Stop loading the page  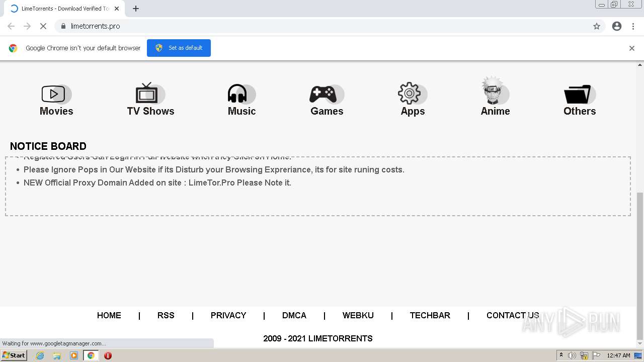43,26
